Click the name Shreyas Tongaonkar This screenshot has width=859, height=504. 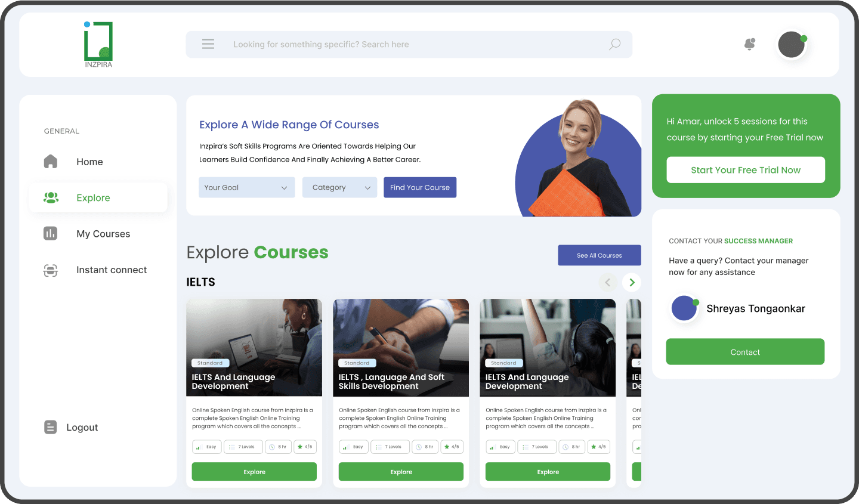pyautogui.click(x=756, y=308)
